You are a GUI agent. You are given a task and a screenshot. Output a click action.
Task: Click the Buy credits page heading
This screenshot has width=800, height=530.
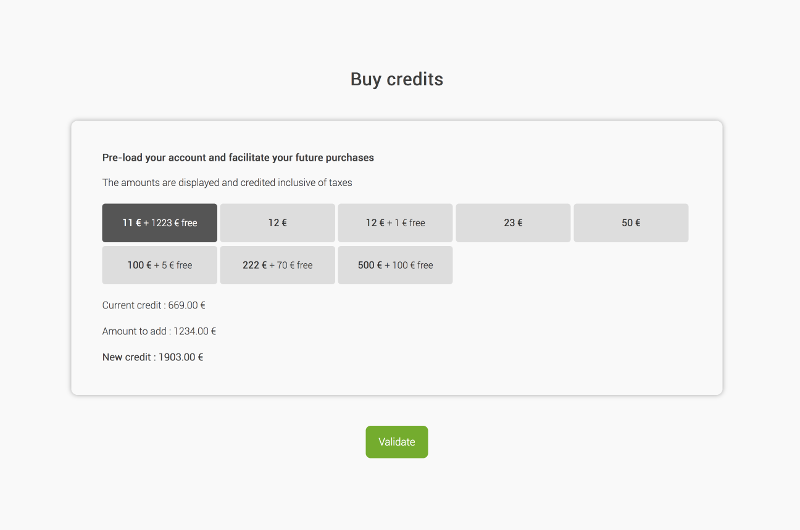click(397, 79)
